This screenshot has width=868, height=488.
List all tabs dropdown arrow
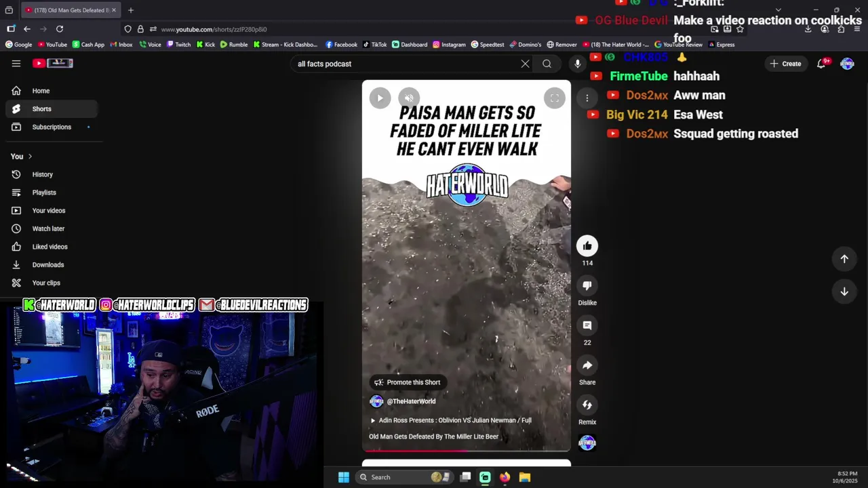click(x=778, y=10)
